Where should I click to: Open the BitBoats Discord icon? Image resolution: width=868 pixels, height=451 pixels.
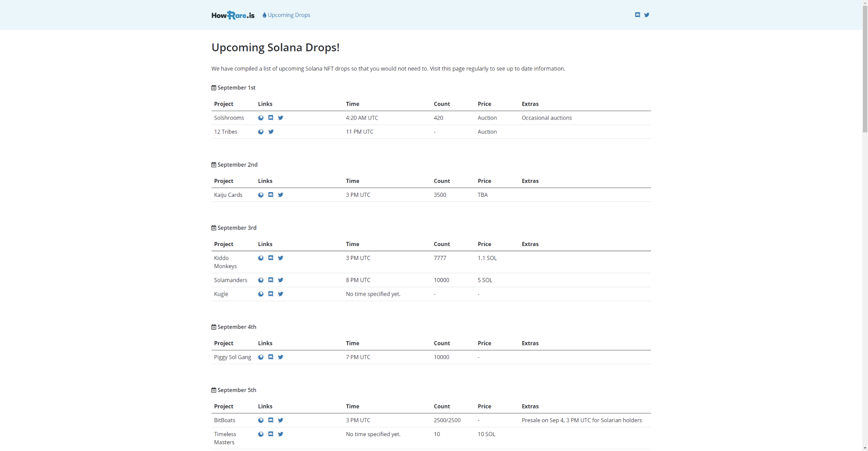pos(271,420)
